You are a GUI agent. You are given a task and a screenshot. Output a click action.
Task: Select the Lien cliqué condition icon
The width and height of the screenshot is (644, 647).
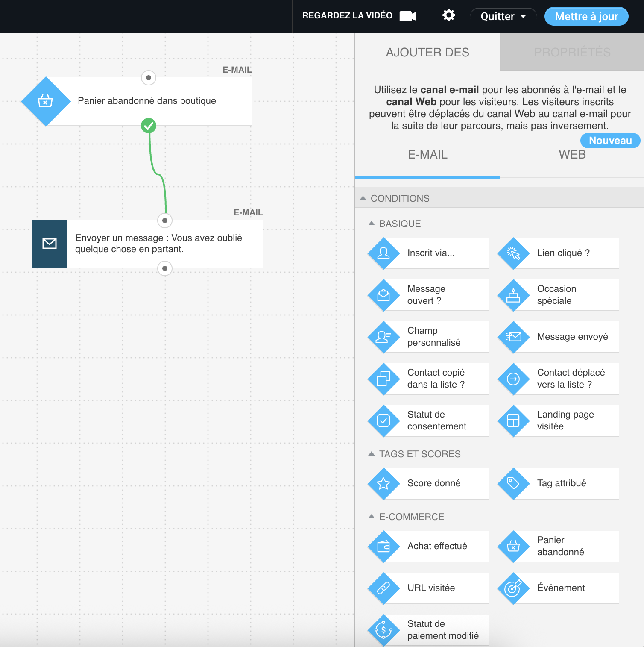514,253
